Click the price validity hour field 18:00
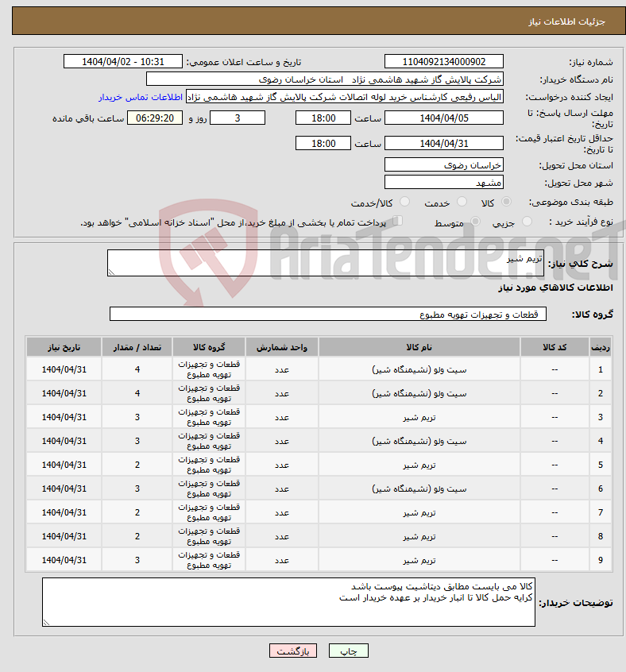Viewport: 626px width, 672px height. (323, 143)
